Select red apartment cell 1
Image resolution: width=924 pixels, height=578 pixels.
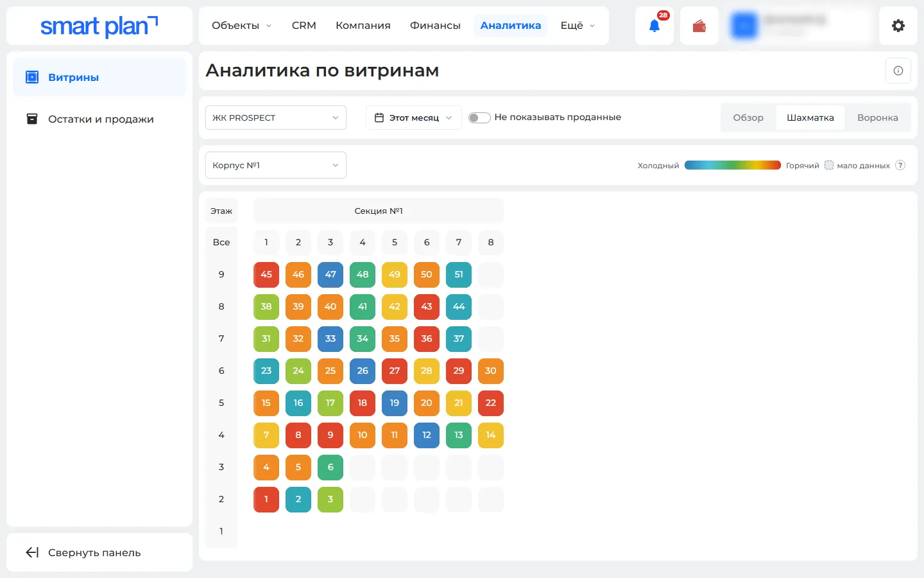(266, 499)
